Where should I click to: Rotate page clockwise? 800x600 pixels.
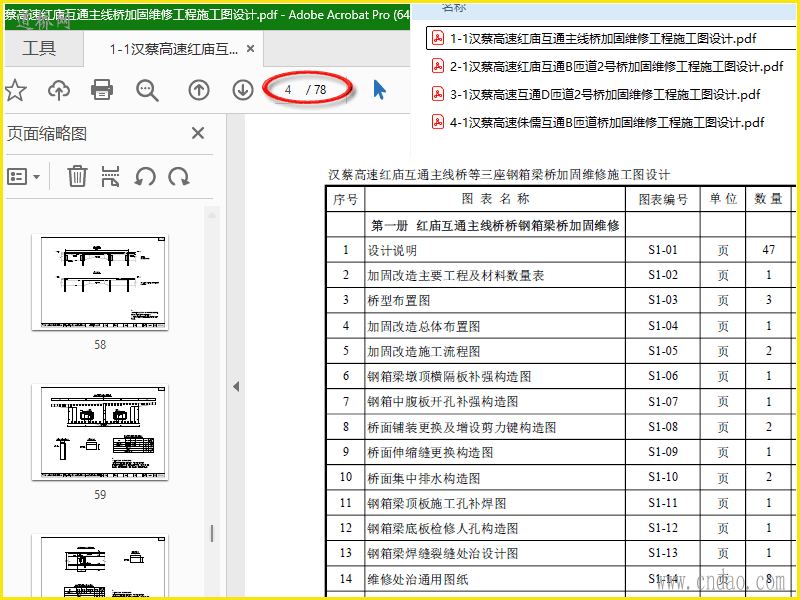click(179, 177)
